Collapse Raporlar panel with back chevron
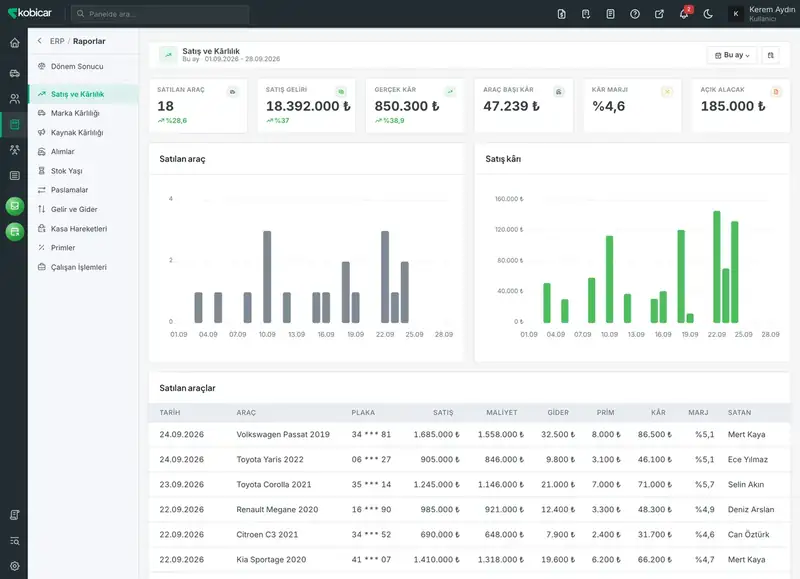 point(39,41)
